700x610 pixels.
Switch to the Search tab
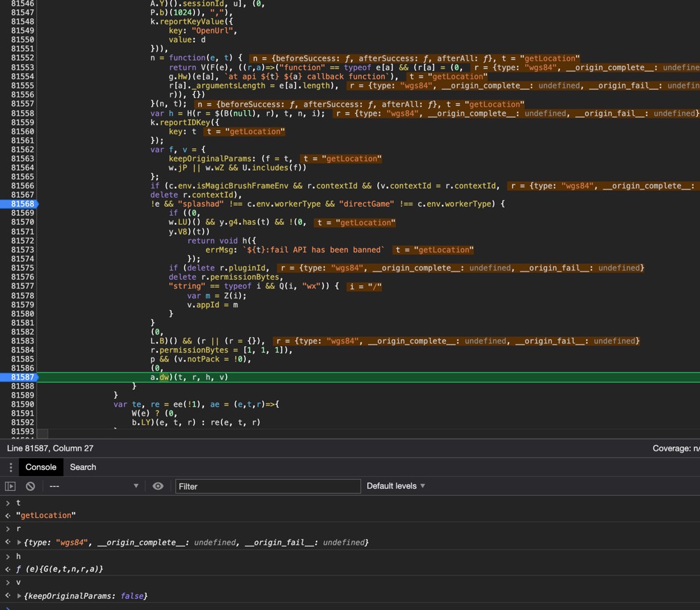[83, 467]
